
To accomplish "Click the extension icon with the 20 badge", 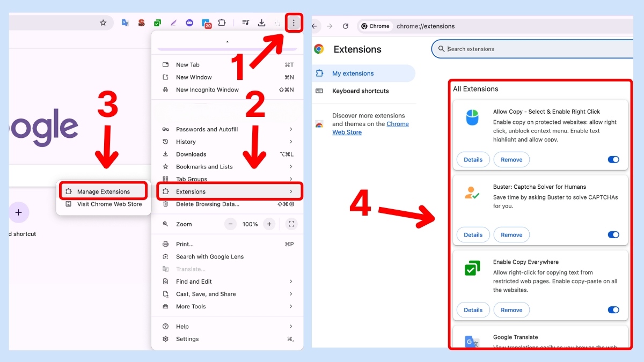I will [x=207, y=23].
